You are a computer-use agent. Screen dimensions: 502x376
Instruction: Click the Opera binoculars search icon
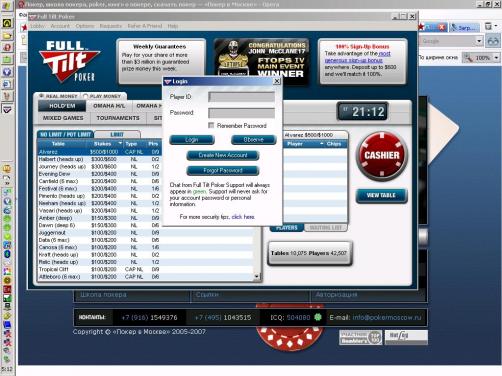point(493,41)
